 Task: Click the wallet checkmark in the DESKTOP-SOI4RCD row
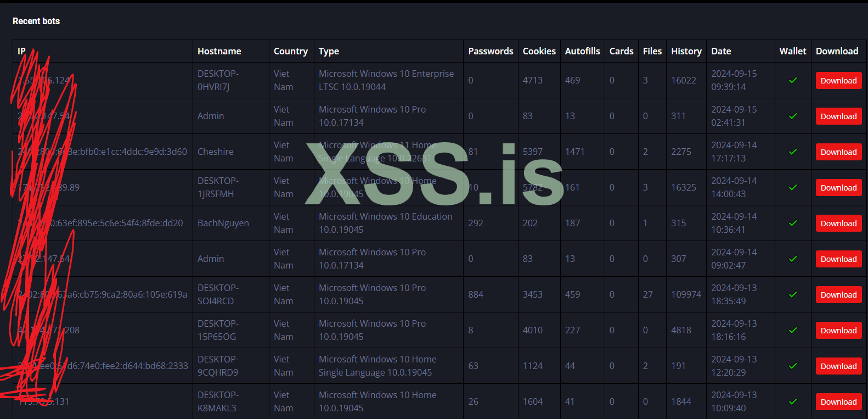pyautogui.click(x=793, y=294)
